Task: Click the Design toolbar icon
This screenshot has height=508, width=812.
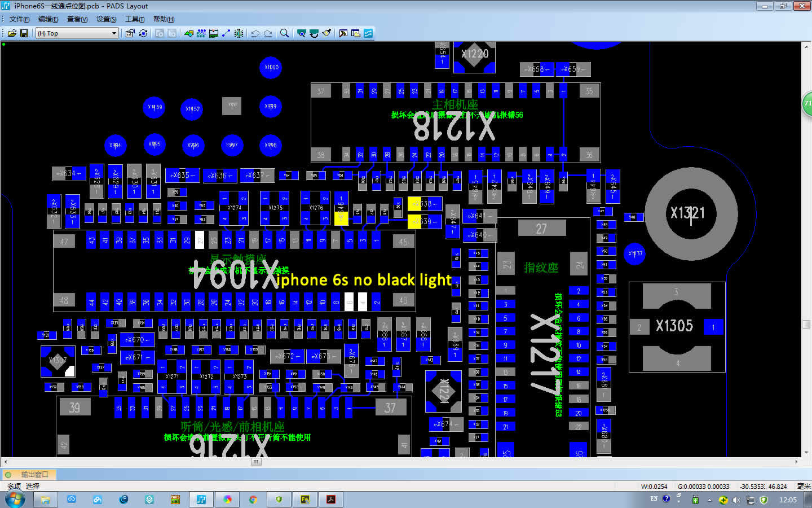Action: (201, 33)
